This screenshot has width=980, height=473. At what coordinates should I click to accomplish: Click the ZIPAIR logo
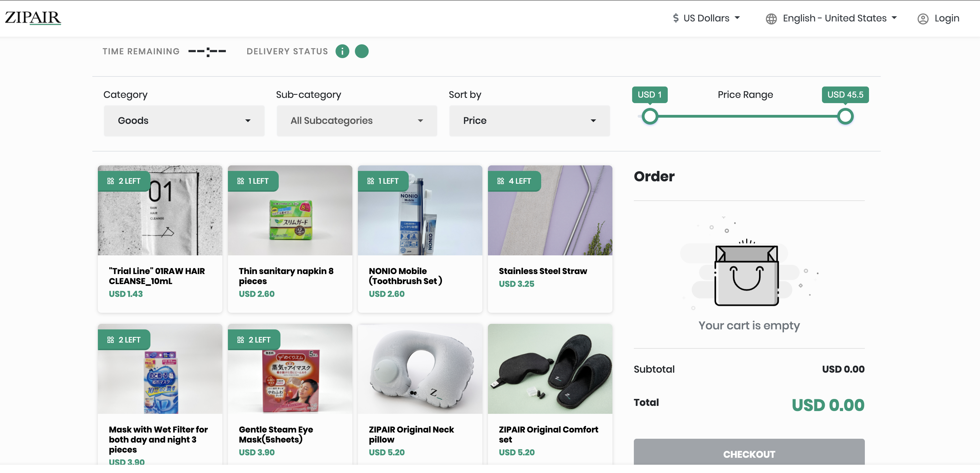coord(33,18)
